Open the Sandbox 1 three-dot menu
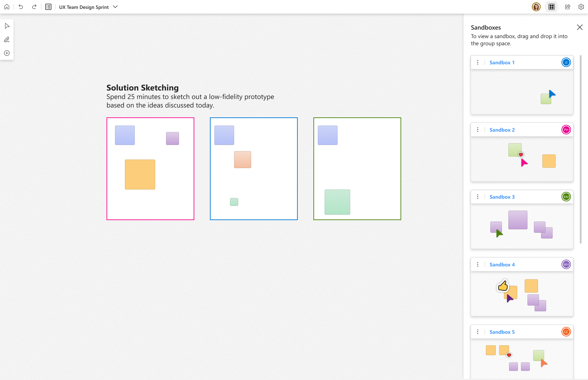 (x=478, y=62)
